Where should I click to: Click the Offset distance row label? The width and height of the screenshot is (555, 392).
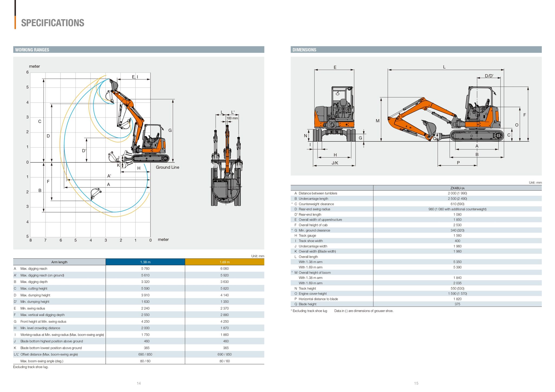click(49, 354)
